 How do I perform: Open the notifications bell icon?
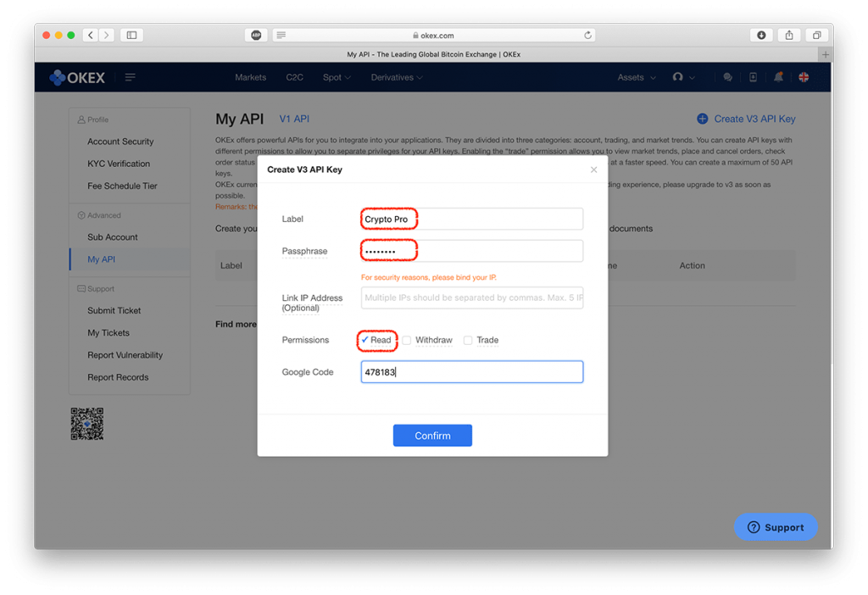coord(778,77)
